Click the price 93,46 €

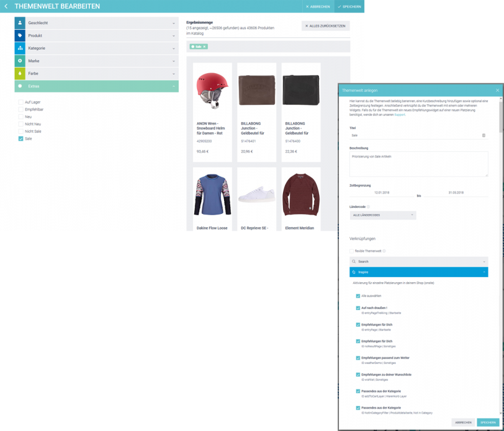point(202,151)
